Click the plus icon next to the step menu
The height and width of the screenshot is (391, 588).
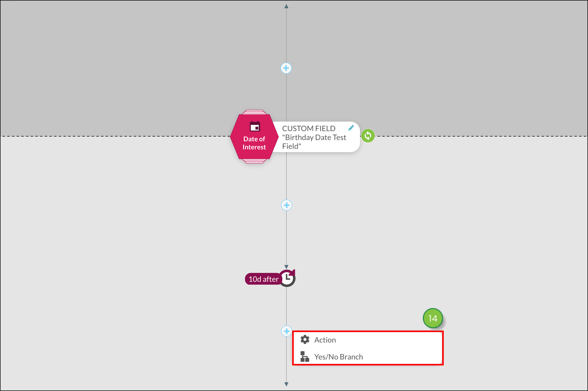286,331
